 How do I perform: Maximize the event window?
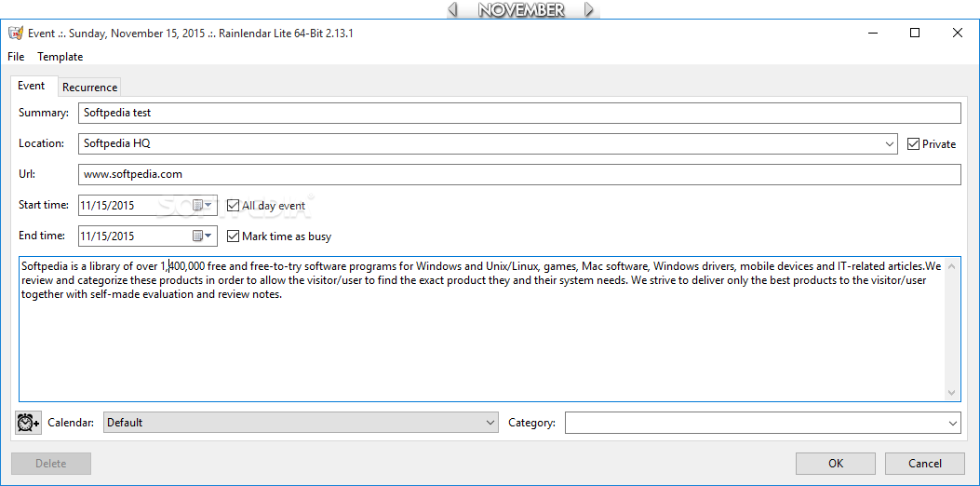tap(915, 34)
